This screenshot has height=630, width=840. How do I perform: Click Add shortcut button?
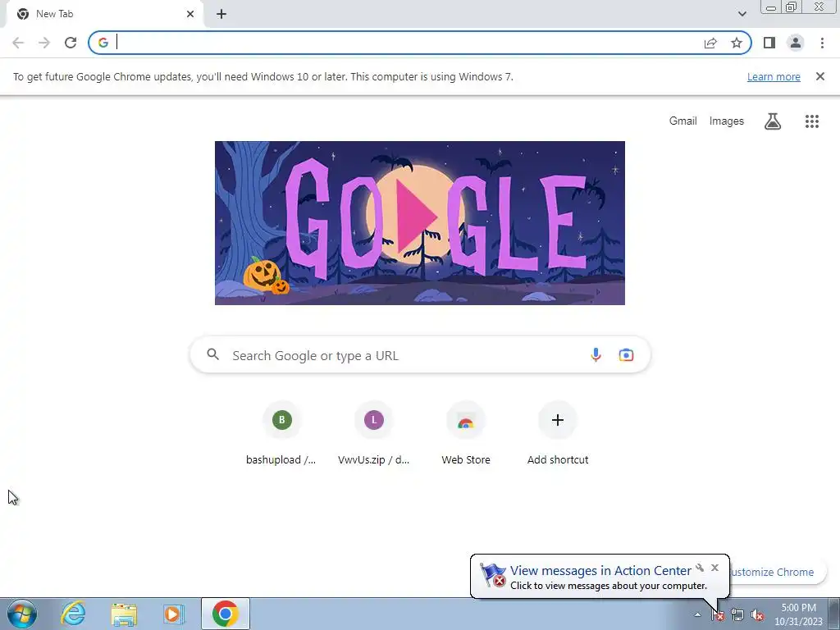(x=558, y=434)
